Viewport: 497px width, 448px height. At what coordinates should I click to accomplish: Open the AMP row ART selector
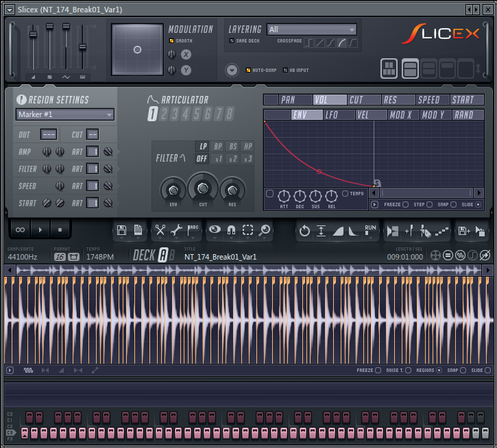pos(93,152)
